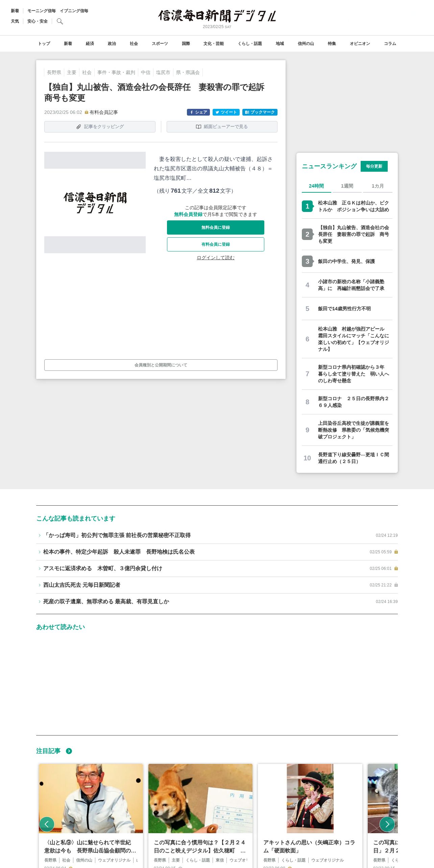Tweet the article via ツイート button
The height and width of the screenshot is (868, 434).
click(x=226, y=112)
